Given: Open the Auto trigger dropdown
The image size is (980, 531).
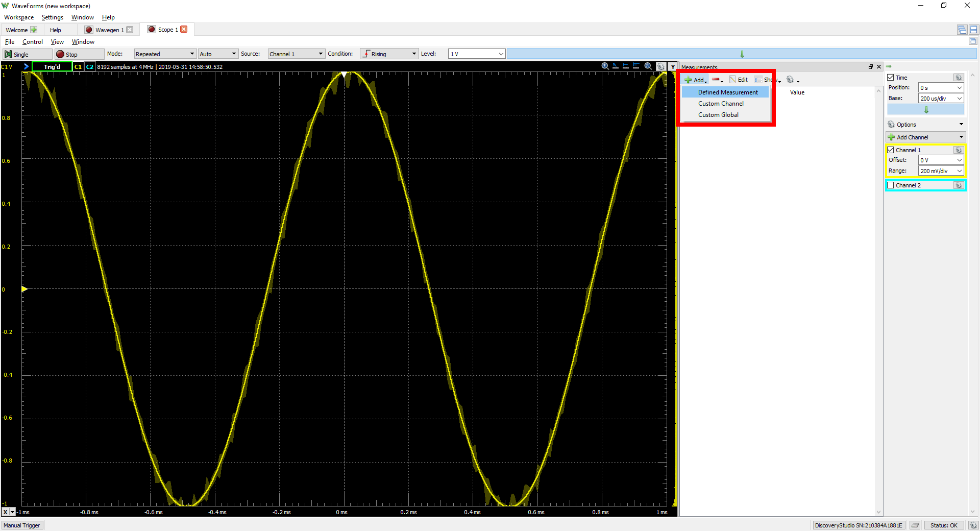Looking at the screenshot, I should (x=218, y=54).
